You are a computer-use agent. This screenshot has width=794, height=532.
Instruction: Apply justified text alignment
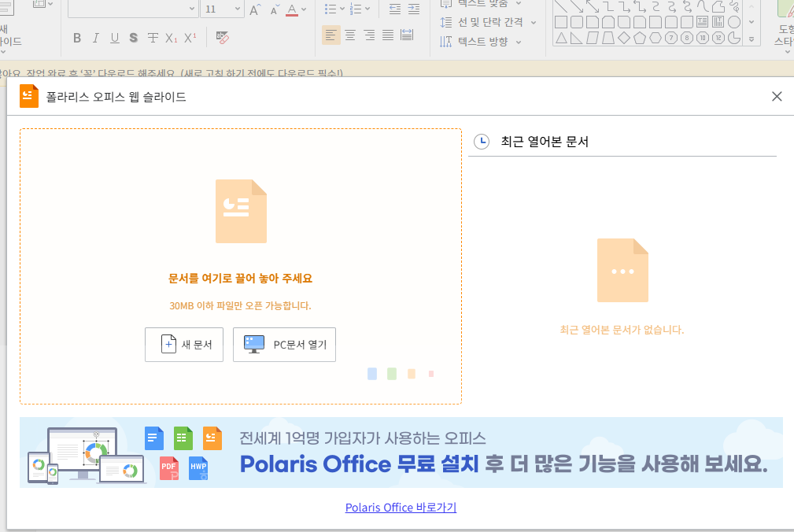pos(388,35)
